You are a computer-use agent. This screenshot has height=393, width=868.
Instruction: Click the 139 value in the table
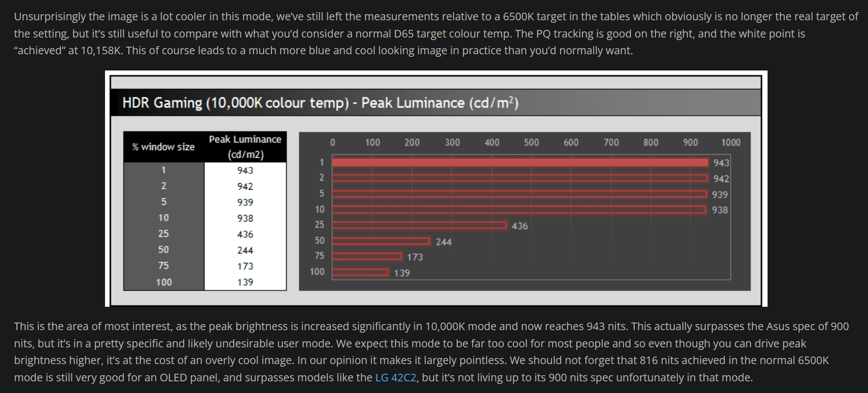click(245, 282)
